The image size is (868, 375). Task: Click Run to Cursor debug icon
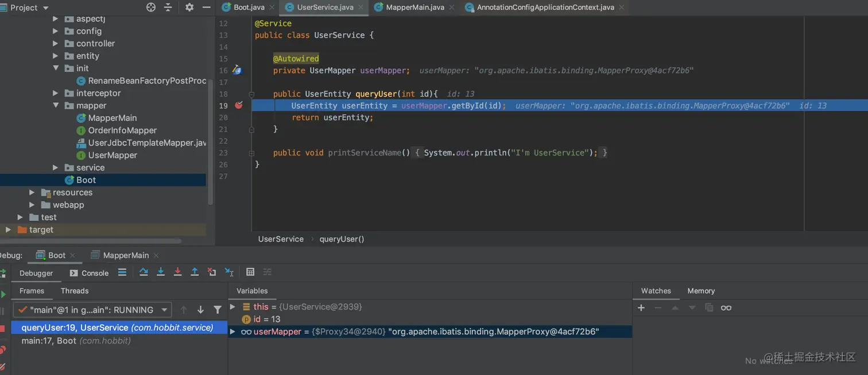(229, 272)
